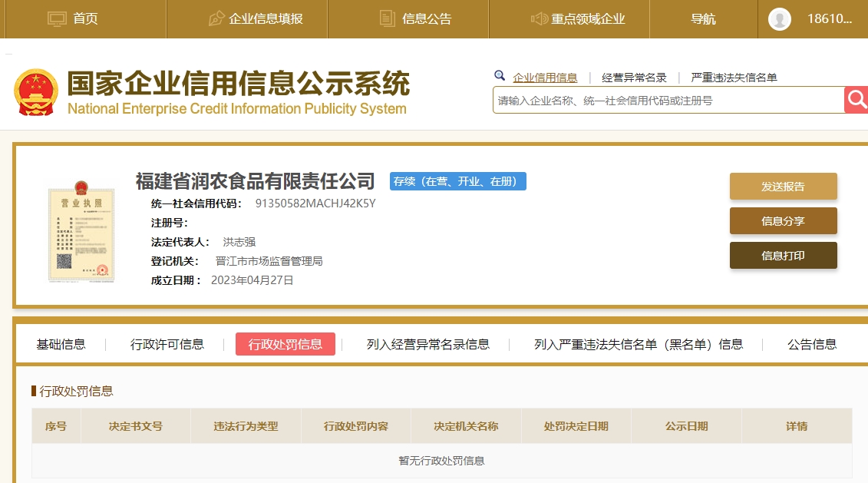Image resolution: width=868 pixels, height=483 pixels.
Task: Select the 列入经营异常名录信息 tab
Action: (x=427, y=344)
